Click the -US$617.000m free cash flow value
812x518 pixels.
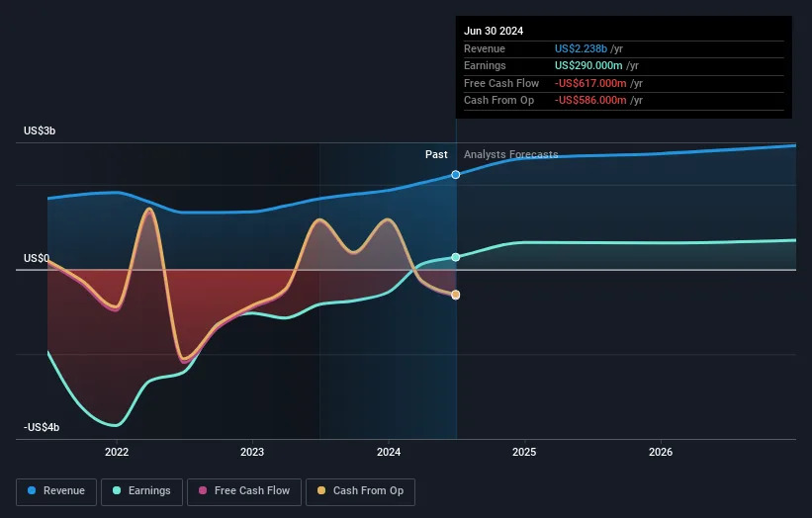590,83
